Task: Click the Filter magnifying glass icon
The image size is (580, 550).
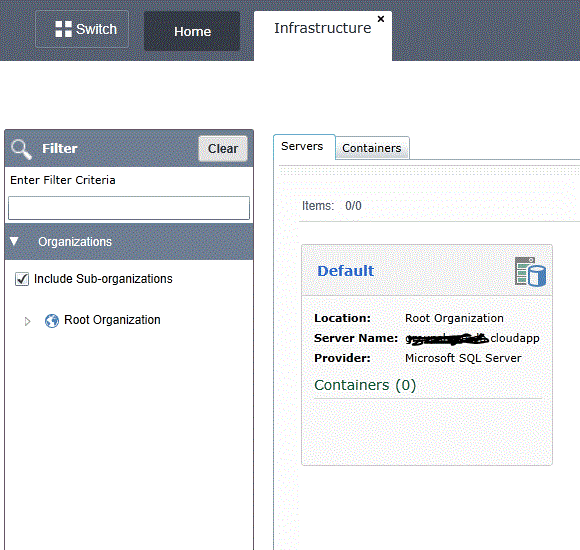Action: pyautogui.click(x=21, y=149)
